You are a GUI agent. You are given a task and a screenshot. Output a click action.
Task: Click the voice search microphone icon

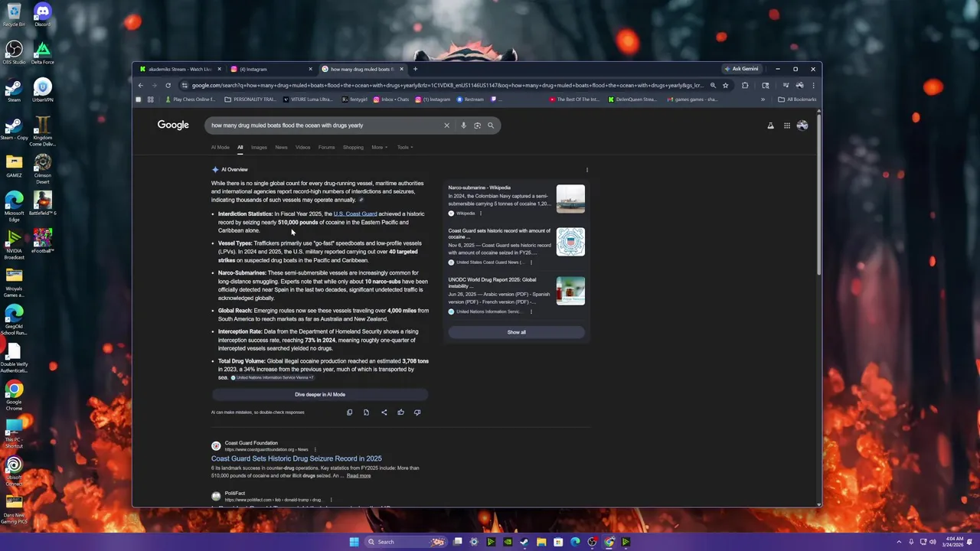pos(463,126)
